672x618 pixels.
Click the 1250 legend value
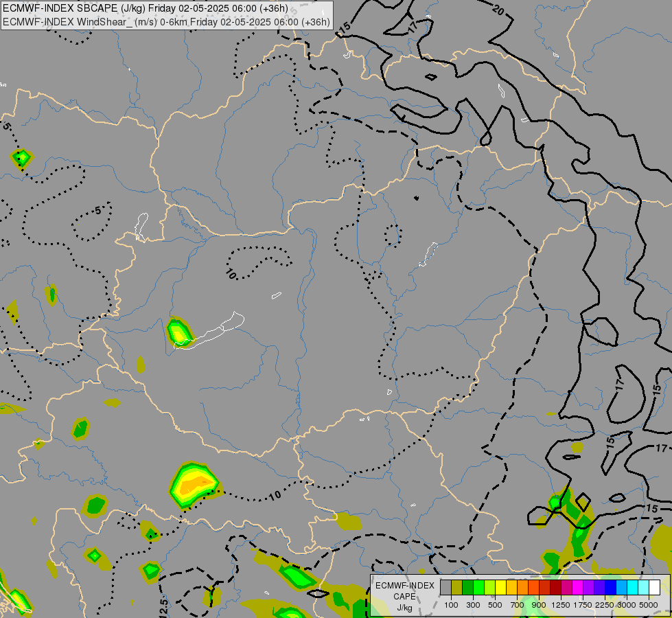561,605
